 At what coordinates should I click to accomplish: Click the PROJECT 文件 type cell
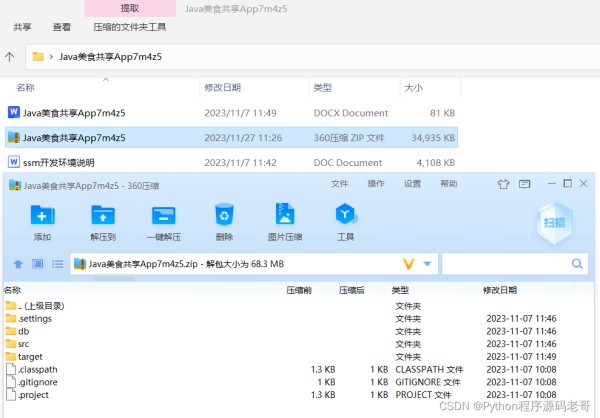pyautogui.click(x=423, y=395)
